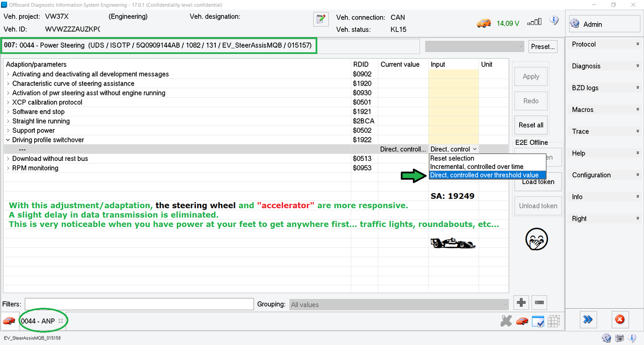
Task: Expand Straight line running row
Action: [8, 121]
